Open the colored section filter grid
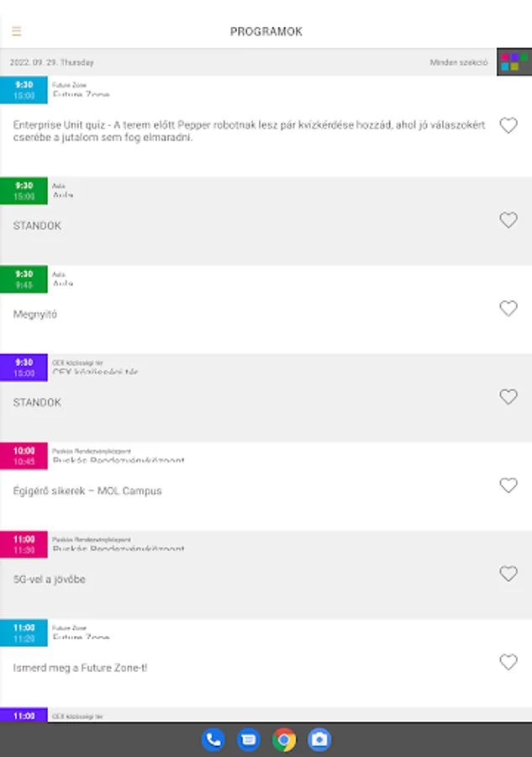This screenshot has width=532, height=757. pos(514,62)
